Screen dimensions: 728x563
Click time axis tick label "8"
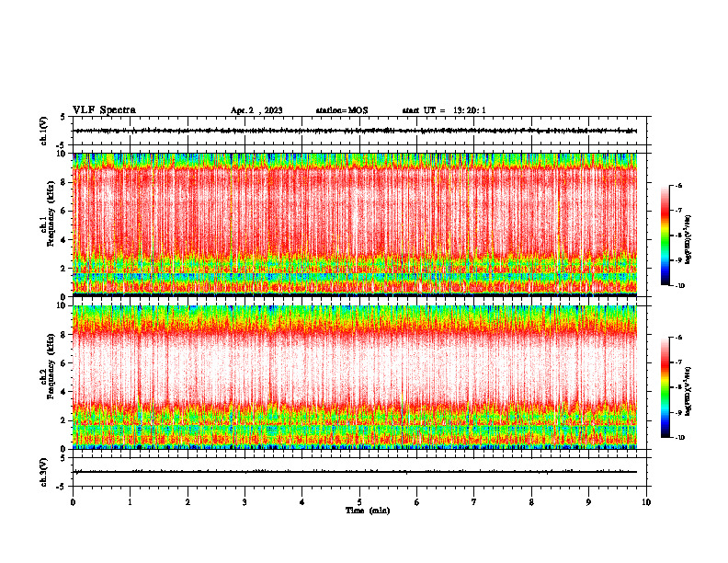[531, 502]
